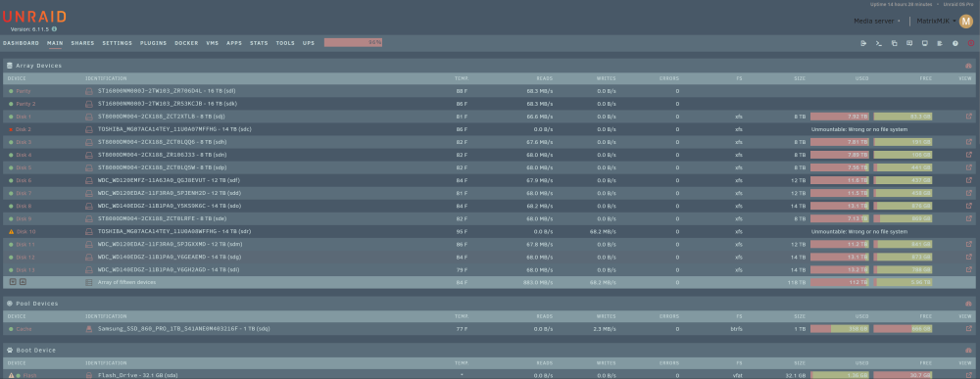Image resolution: width=980 pixels, height=379 pixels.
Task: Open the feedback speech-bubble icon
Action: [909, 43]
